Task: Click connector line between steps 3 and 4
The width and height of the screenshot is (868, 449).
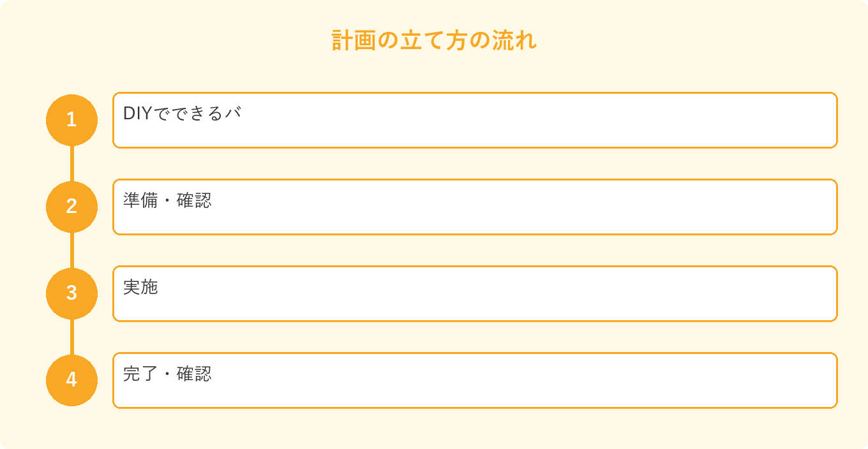Action: [x=71, y=337]
